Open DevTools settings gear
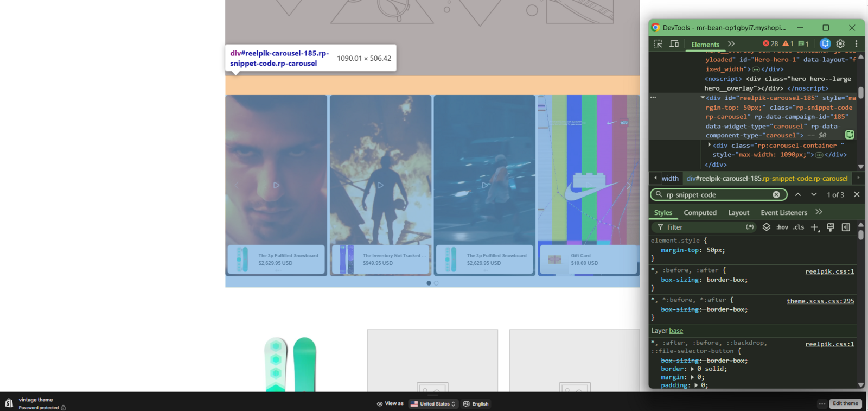Image resolution: width=868 pixels, height=411 pixels. click(x=840, y=44)
